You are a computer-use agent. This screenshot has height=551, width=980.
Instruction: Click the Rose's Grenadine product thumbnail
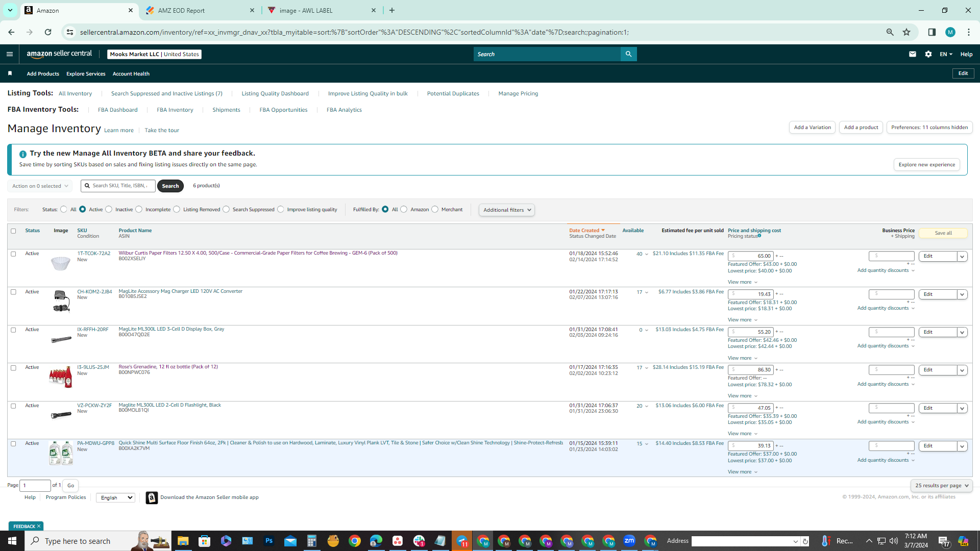[x=61, y=377]
